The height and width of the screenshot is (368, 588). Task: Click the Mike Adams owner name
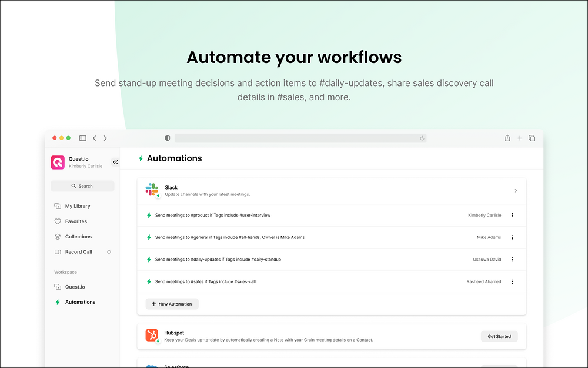tap(489, 237)
